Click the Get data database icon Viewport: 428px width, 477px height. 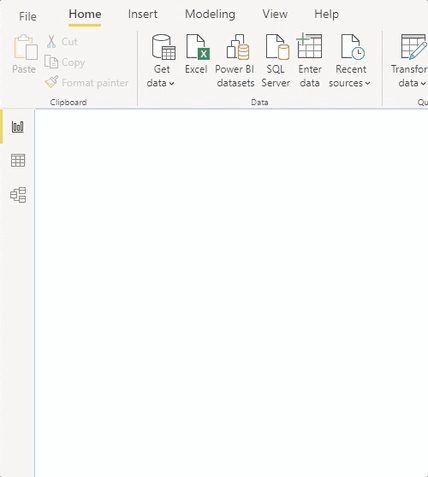[x=163, y=47]
